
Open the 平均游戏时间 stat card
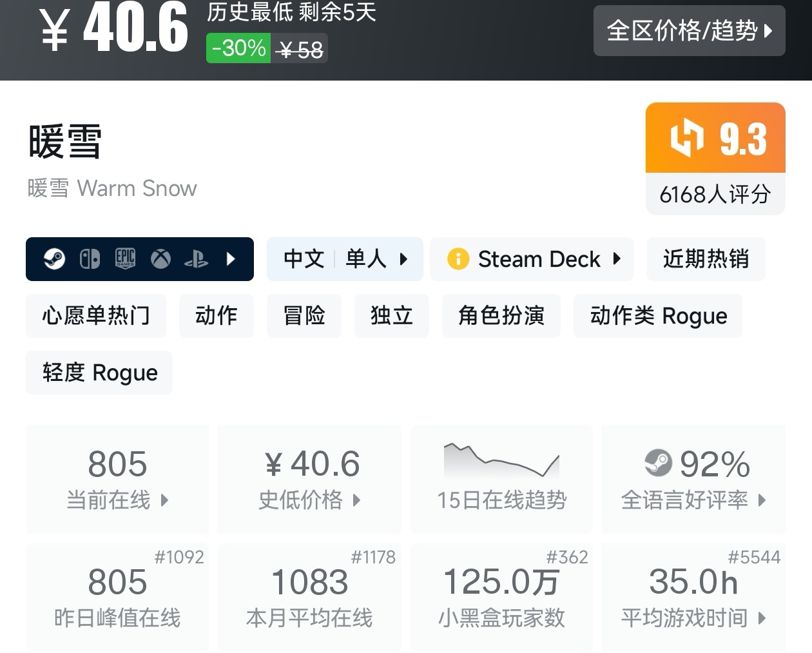coord(693,597)
